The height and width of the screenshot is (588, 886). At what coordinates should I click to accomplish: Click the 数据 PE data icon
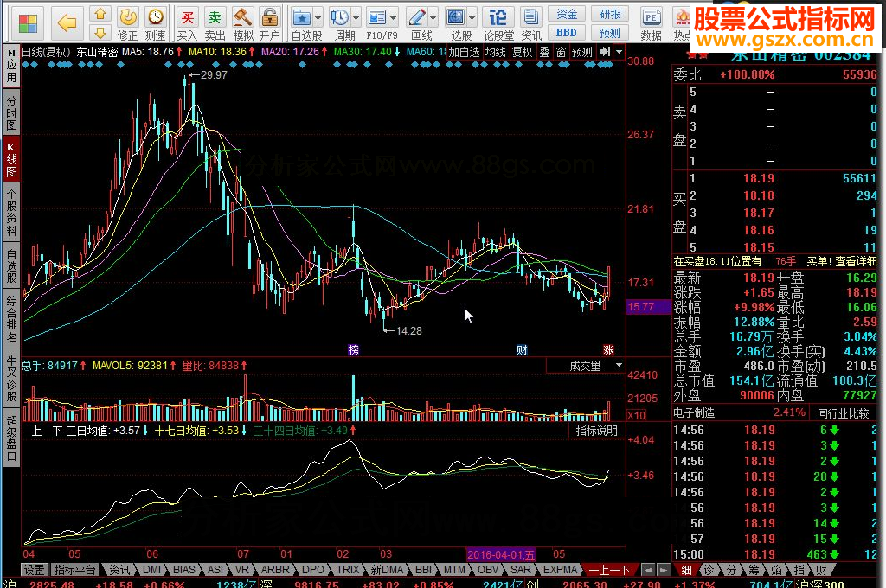click(651, 23)
